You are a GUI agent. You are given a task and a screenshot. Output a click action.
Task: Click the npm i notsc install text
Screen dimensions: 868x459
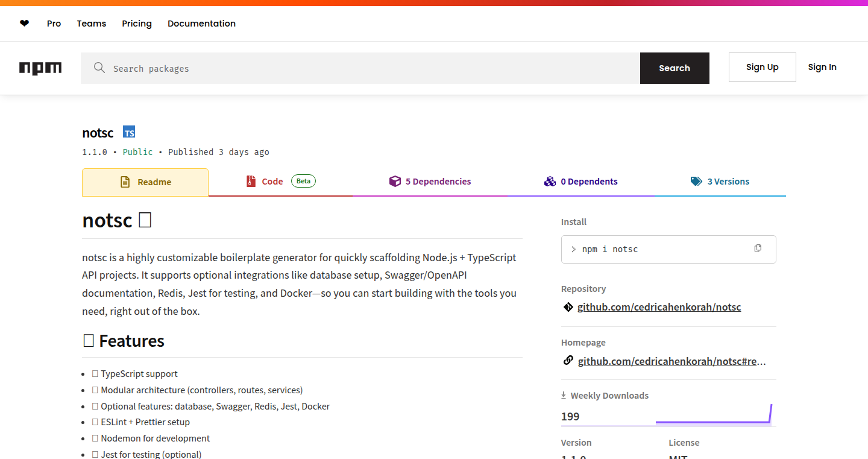tap(610, 249)
